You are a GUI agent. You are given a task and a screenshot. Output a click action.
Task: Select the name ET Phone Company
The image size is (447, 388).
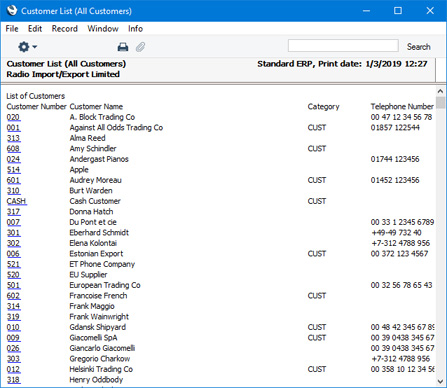click(x=102, y=264)
